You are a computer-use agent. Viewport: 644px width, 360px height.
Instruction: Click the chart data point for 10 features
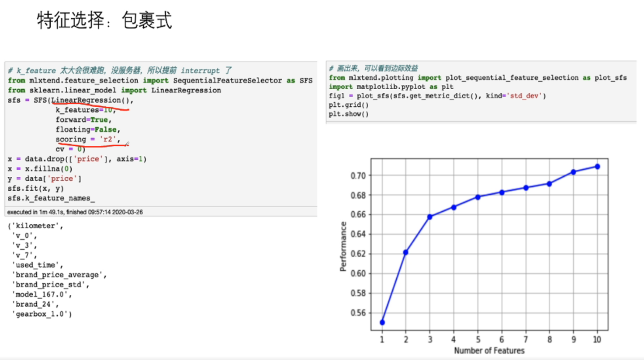click(597, 167)
